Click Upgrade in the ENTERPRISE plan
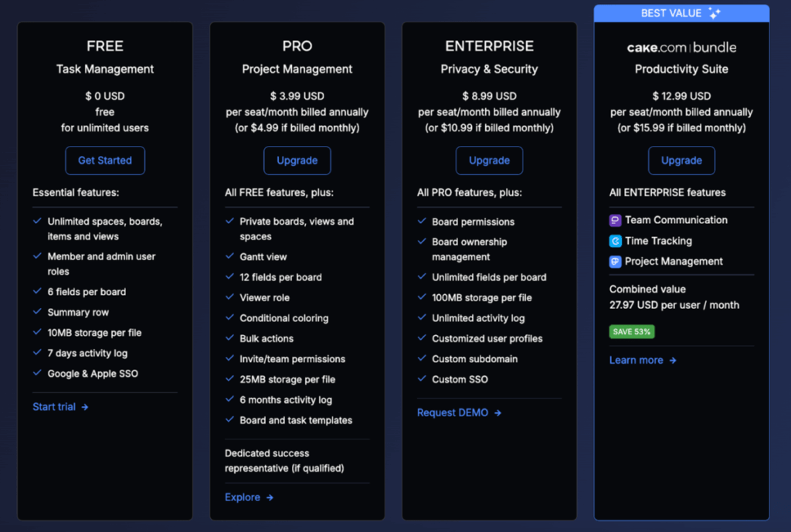This screenshot has width=791, height=532. [489, 161]
